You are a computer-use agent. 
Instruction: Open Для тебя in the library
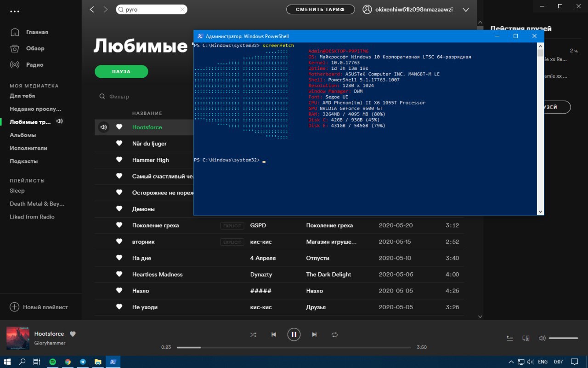click(23, 96)
